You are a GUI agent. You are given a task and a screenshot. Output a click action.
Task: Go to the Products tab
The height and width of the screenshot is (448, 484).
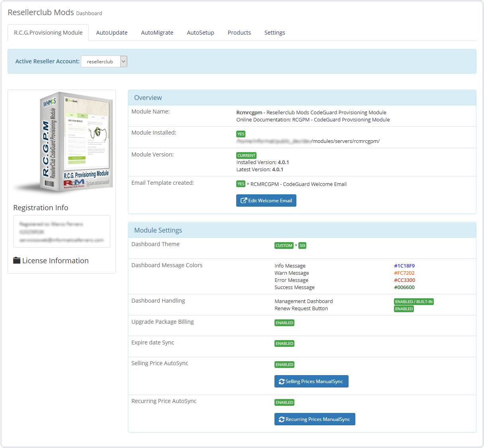pos(239,33)
